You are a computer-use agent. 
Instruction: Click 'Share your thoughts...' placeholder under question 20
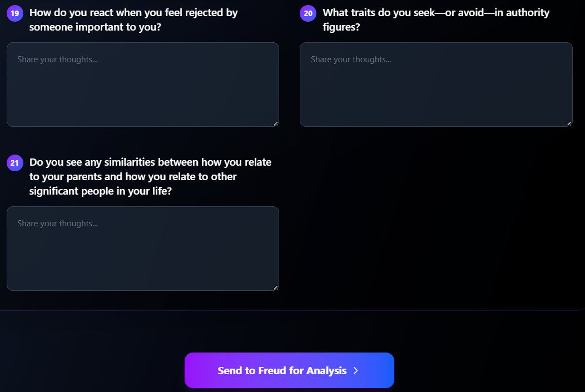[351, 59]
